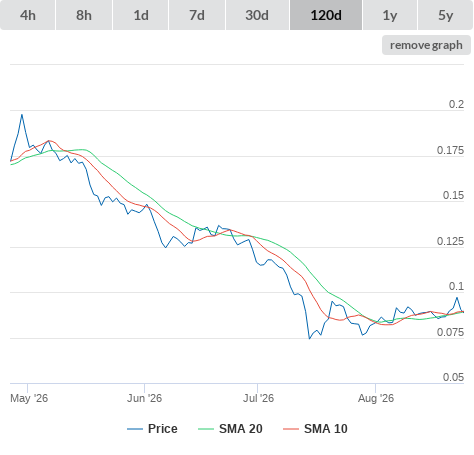Viewport: 474px width, 455px height.
Task: Click the price peak near early May
Action: (x=22, y=115)
